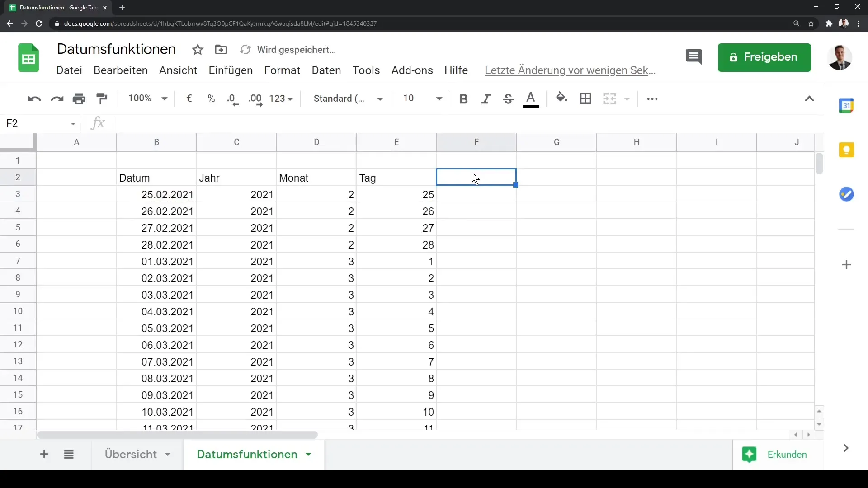Open the borders tool
This screenshot has width=868, height=488.
(585, 99)
